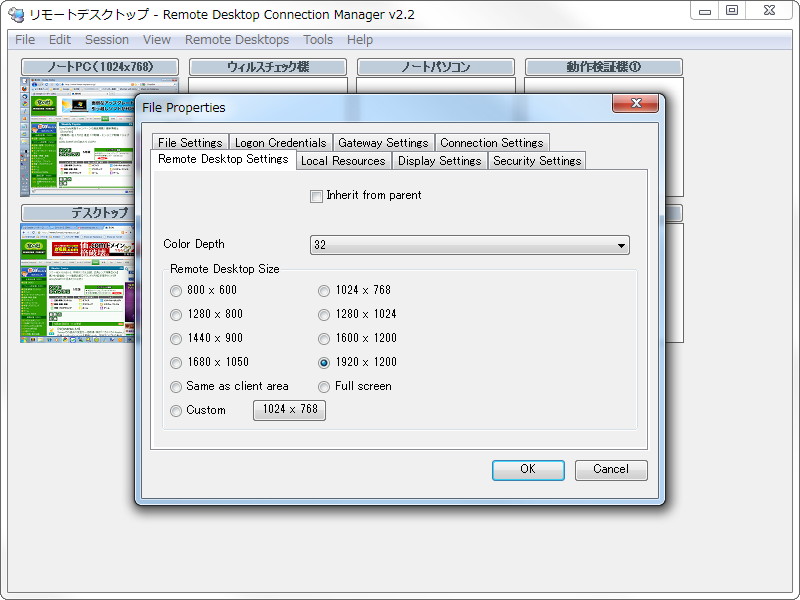Viewport: 800px width, 600px height.
Task: Open the Remote Desktops menu
Action: click(x=237, y=40)
